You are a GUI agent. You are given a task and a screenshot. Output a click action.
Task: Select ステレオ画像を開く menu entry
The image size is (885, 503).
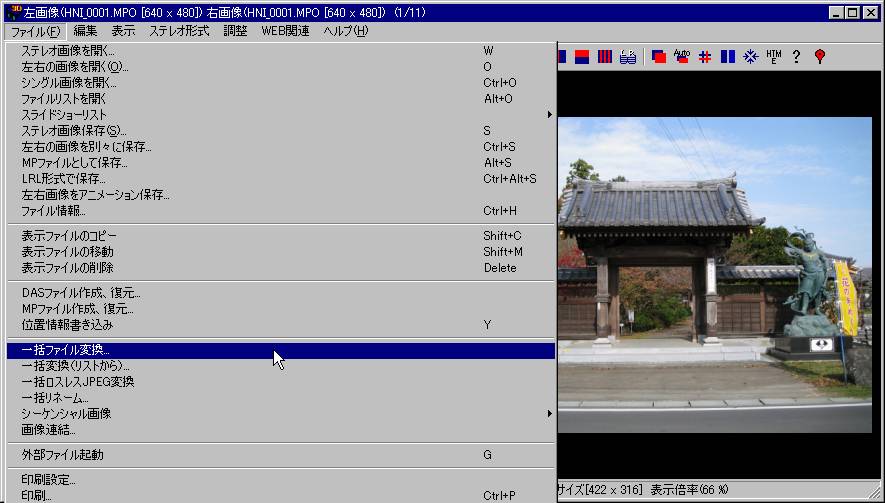68,50
